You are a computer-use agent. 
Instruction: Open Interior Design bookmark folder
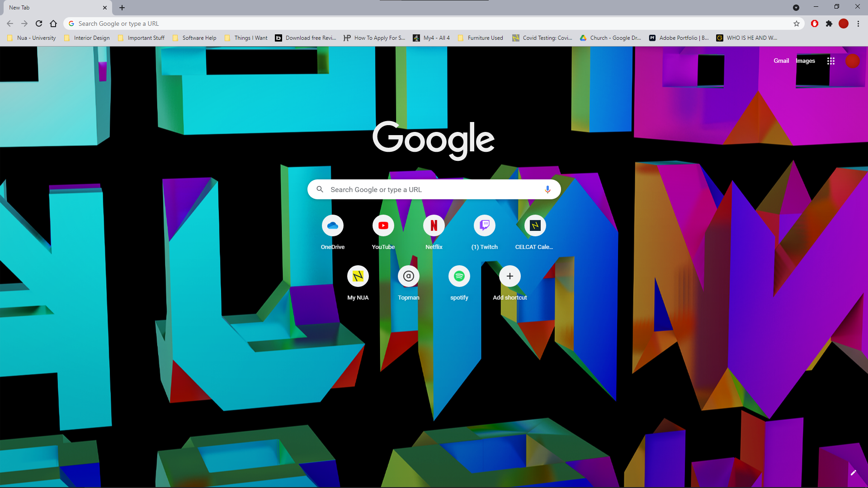tap(87, 38)
